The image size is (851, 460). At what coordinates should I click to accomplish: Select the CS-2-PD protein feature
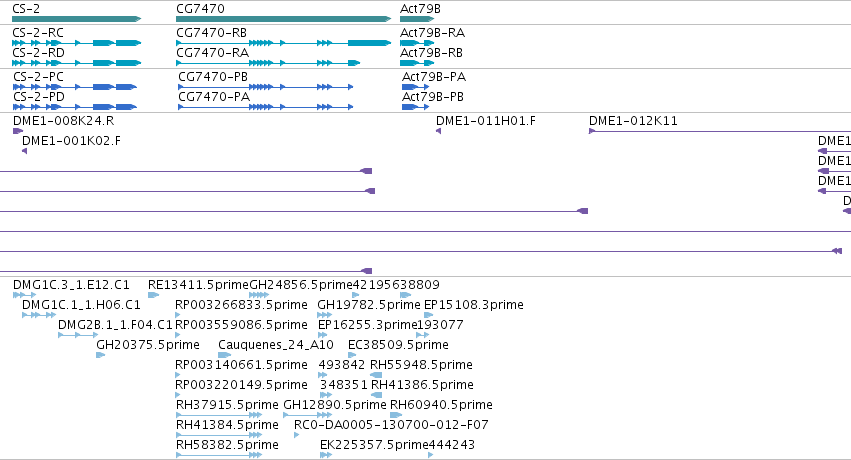75,107
